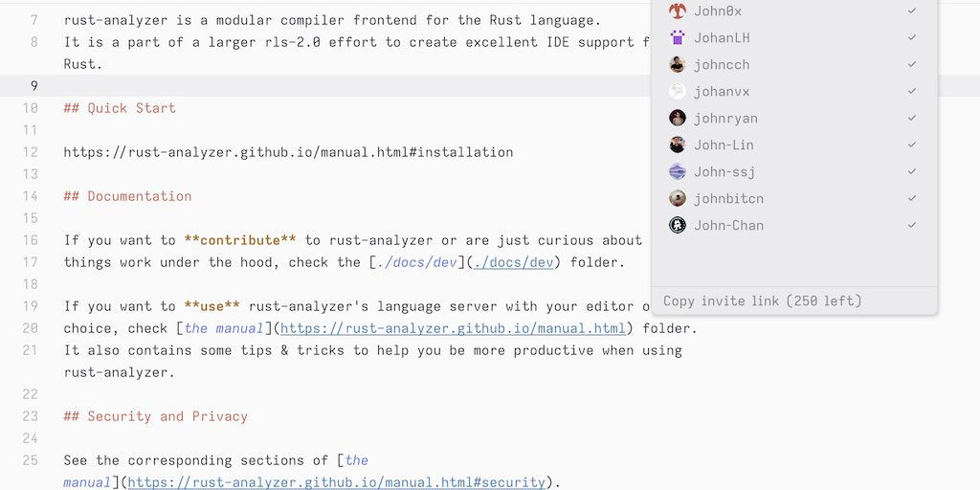Select contact name JohanLH
Image resolution: width=980 pixels, height=490 pixels.
722,37
